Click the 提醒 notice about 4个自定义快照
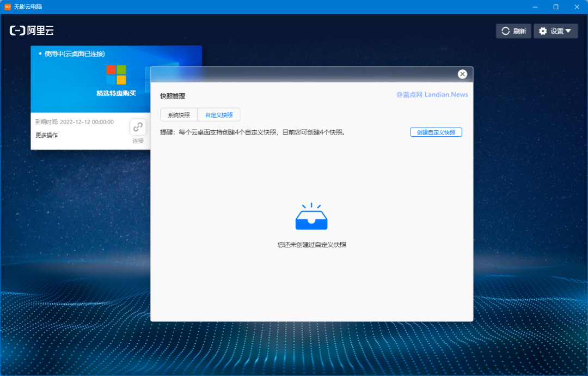Image resolution: width=588 pixels, height=376 pixels. click(253, 132)
